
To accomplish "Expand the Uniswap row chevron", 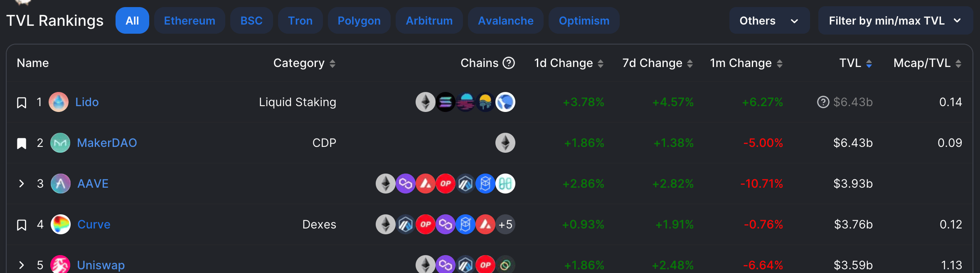I will click(x=22, y=265).
